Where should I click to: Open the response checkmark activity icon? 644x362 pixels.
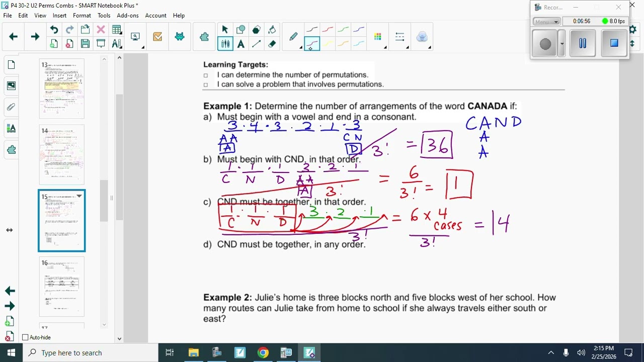[x=157, y=37]
